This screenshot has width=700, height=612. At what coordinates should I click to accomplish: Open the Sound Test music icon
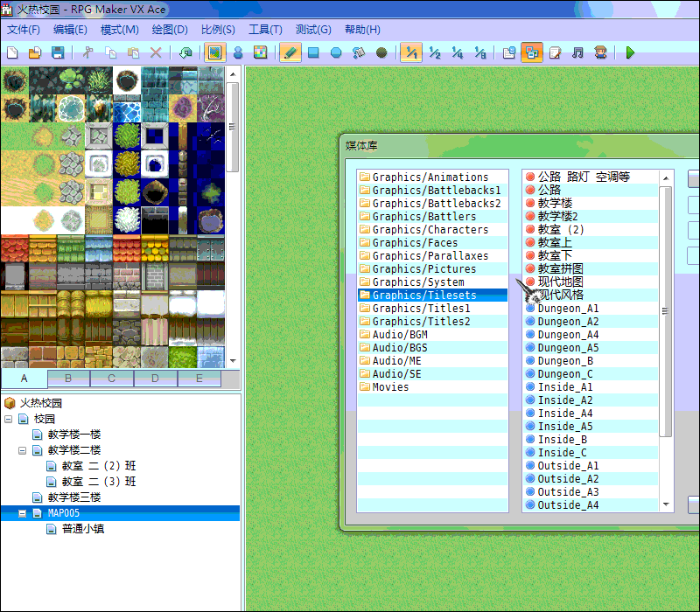(577, 52)
